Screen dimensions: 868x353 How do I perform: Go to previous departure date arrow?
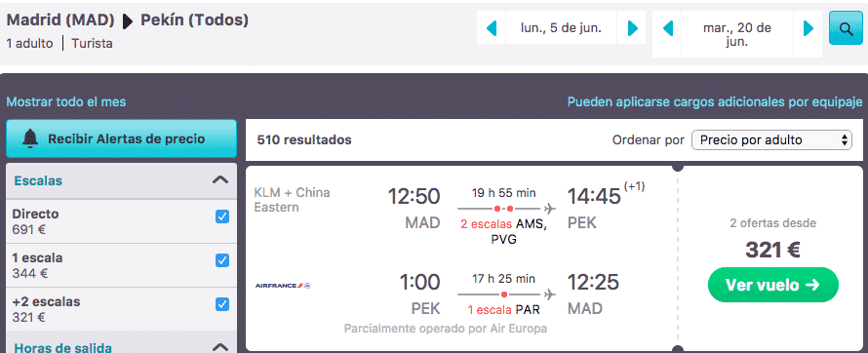491,27
